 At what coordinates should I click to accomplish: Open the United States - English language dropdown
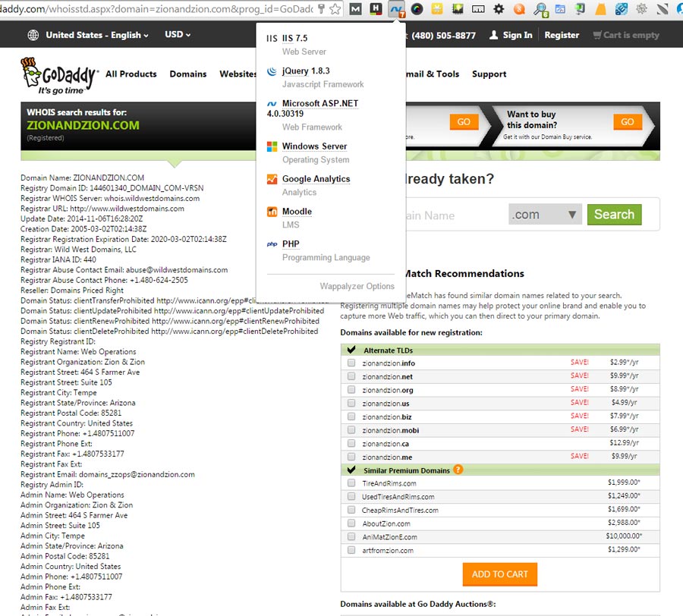tap(96, 35)
